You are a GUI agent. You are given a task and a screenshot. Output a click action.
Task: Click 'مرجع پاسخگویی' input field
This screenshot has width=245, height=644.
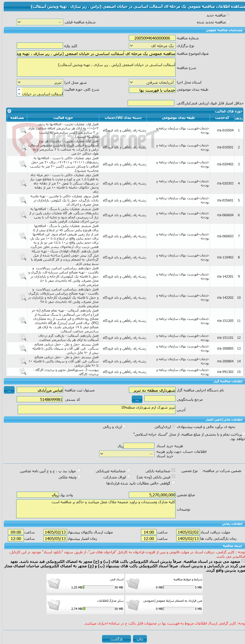point(160,399)
